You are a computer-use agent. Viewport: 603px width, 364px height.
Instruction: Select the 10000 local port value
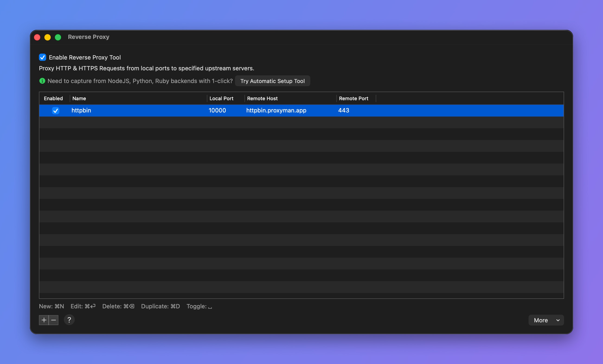point(217,110)
